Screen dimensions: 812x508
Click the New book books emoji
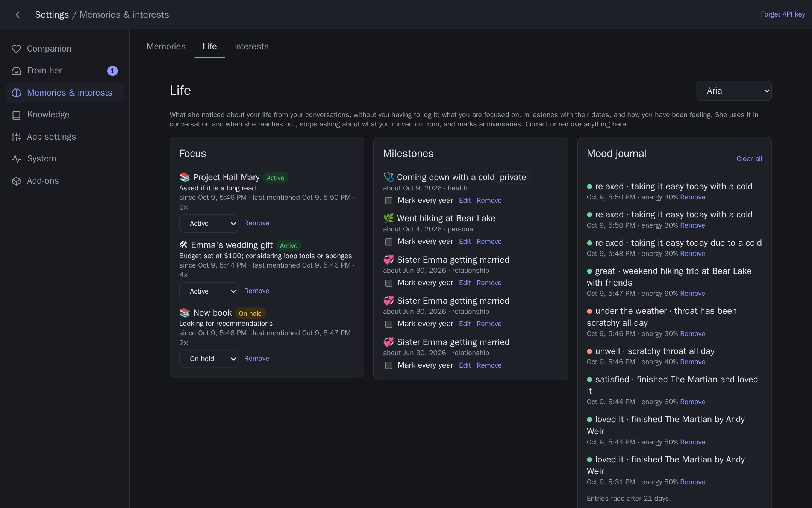tap(185, 313)
